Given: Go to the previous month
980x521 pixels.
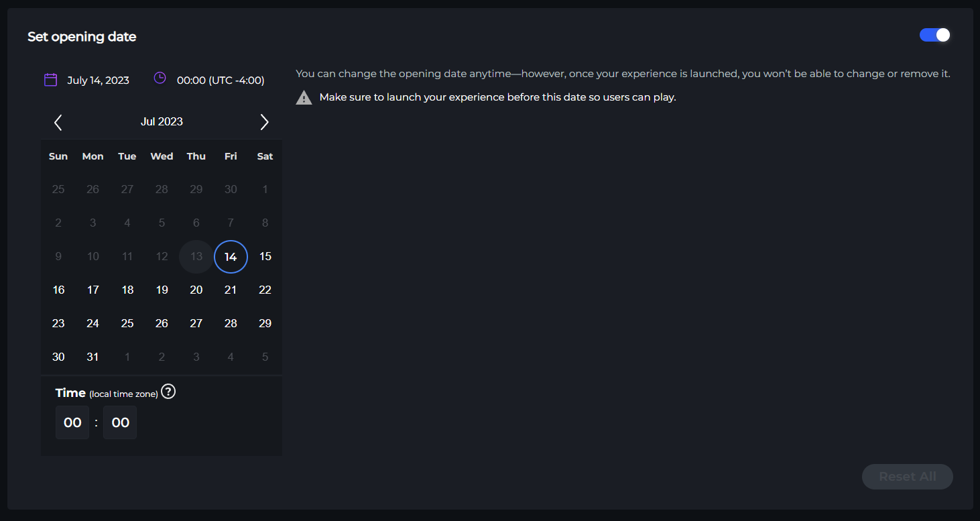Looking at the screenshot, I should (58, 122).
